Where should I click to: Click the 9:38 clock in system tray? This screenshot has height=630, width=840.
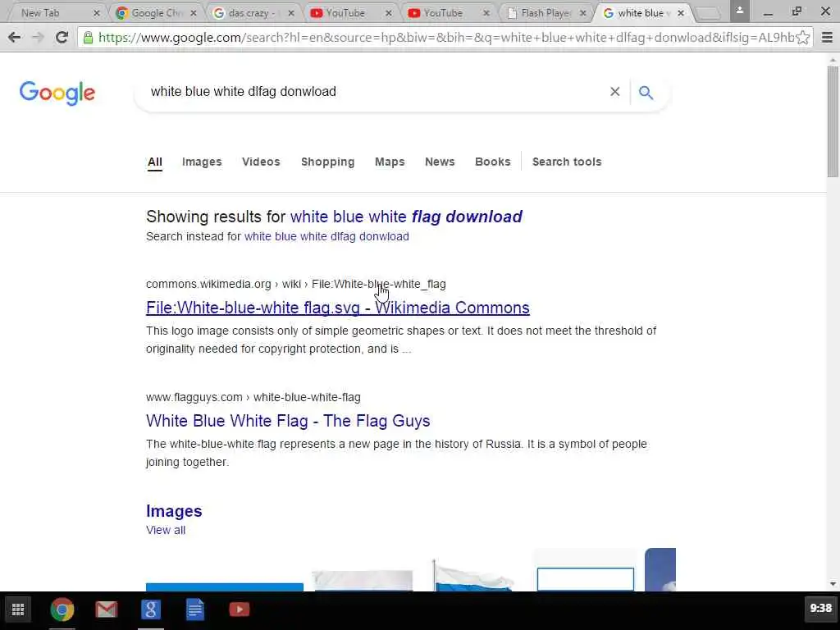[820, 608]
